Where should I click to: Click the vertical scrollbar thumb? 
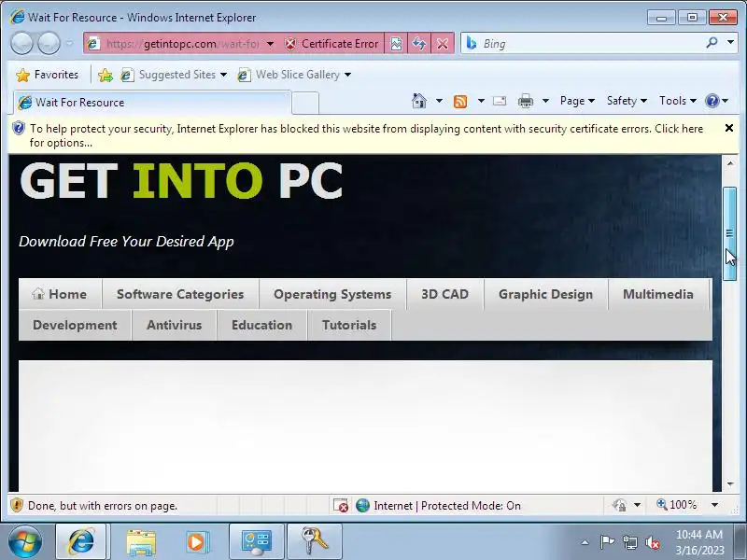[x=729, y=233]
